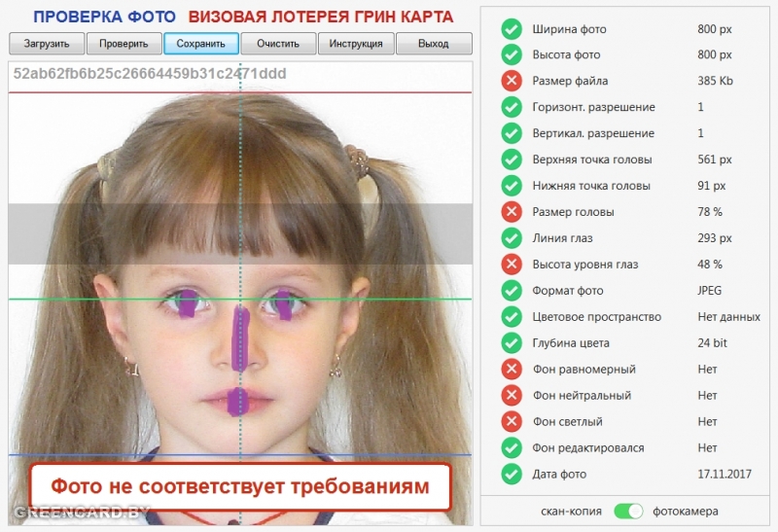This screenshot has width=778, height=532.
Task: Click the red cross for Фон равномерный
Action: (x=512, y=370)
